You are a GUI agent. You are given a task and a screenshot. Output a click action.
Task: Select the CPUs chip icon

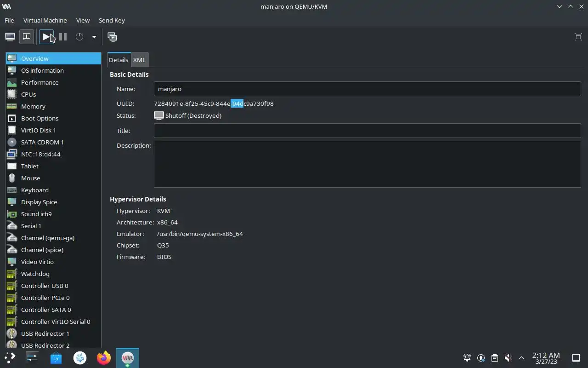12,94
